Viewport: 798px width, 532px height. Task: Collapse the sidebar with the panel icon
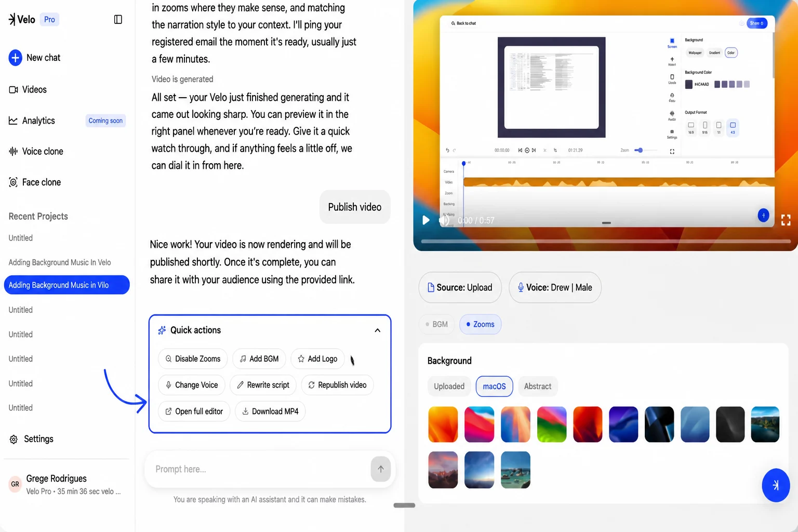[x=118, y=19]
